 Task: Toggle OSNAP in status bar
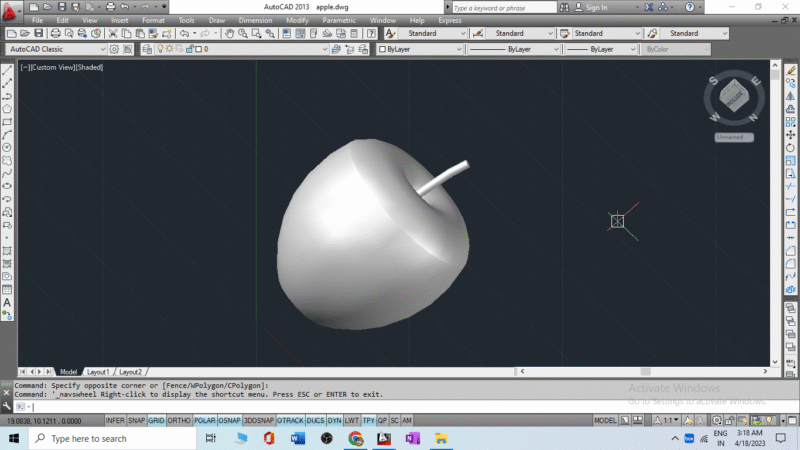pyautogui.click(x=229, y=420)
